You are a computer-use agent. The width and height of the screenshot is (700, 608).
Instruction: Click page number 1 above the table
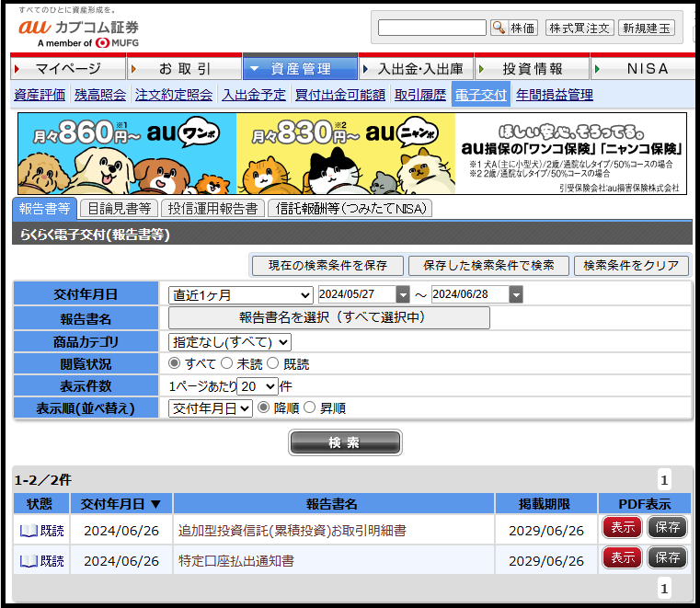click(x=664, y=480)
